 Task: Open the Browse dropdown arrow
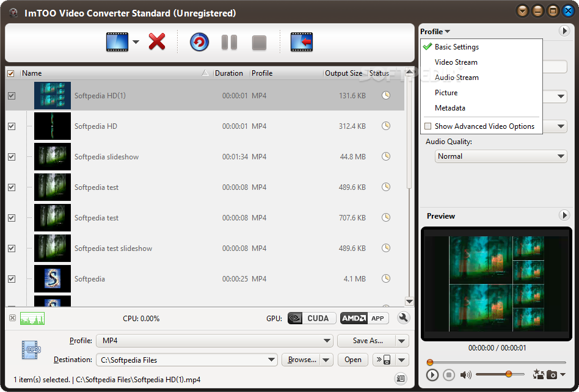point(326,360)
